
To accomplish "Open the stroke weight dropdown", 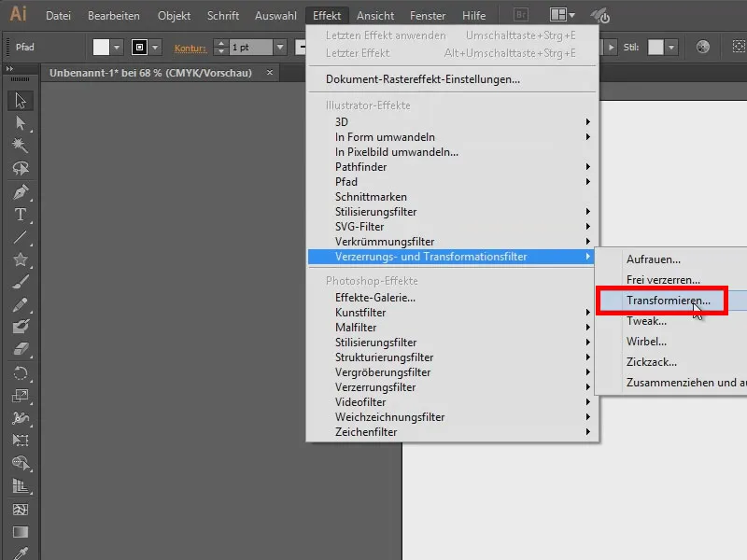I will 280,48.
